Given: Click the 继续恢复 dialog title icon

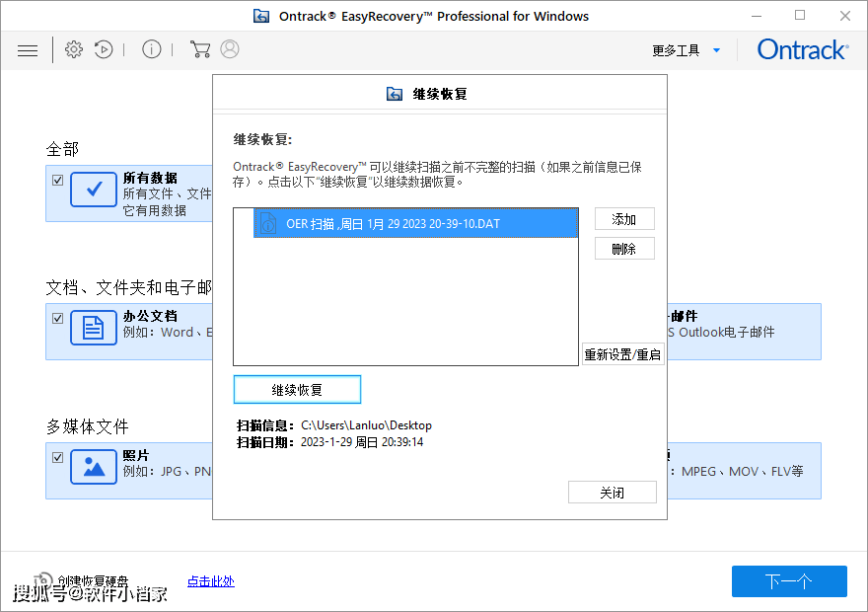Looking at the screenshot, I should [x=395, y=94].
